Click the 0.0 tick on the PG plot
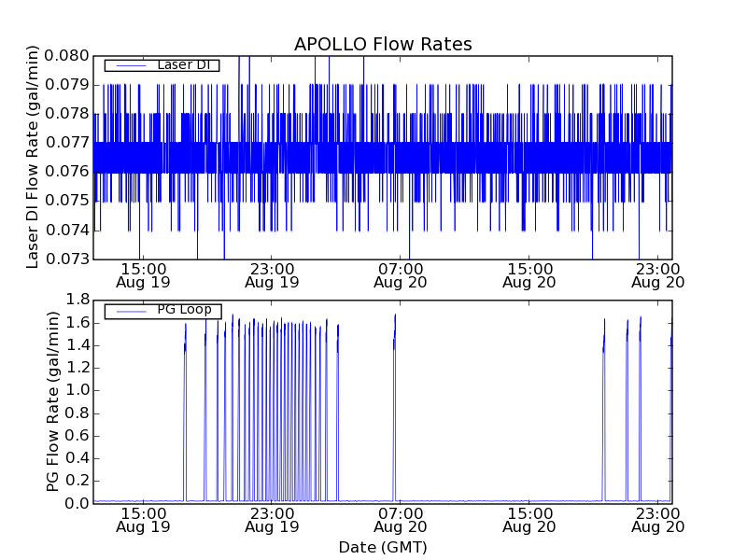Viewport: 747px width, 560px height. click(x=78, y=503)
